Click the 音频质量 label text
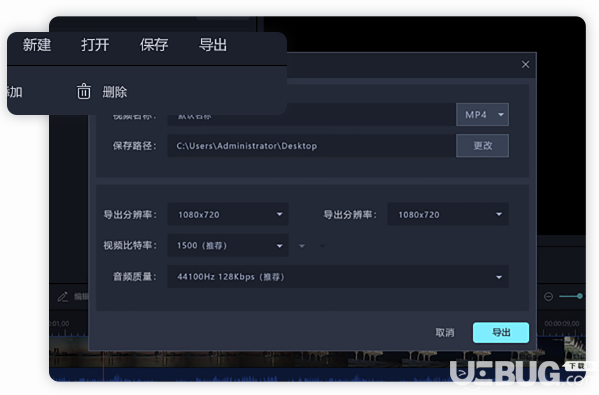This screenshot has width=599, height=395. [134, 277]
